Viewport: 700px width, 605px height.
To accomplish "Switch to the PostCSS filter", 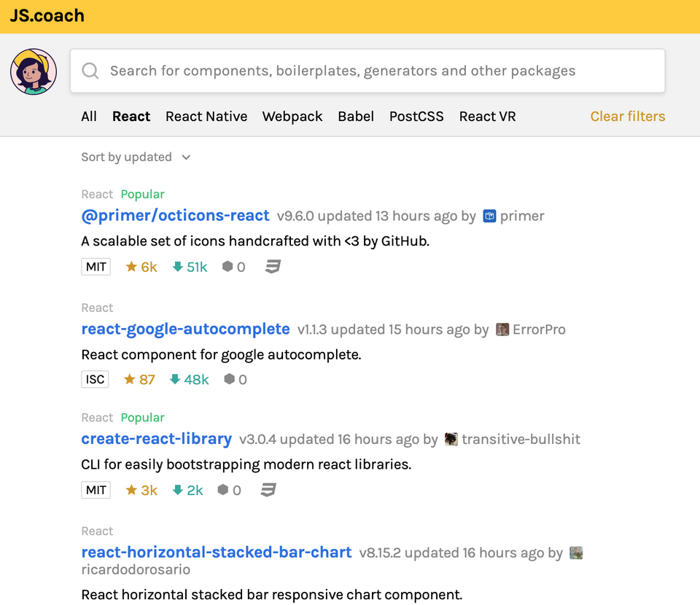I will (416, 117).
